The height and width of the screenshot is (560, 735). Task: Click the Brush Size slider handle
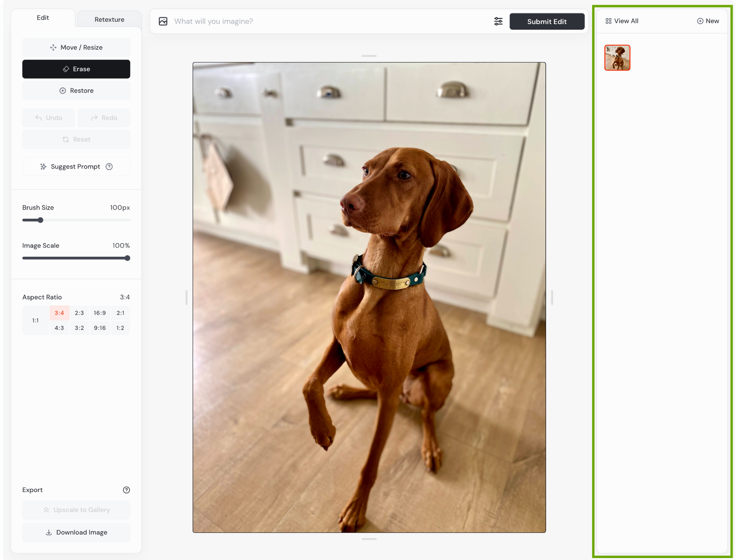pyautogui.click(x=40, y=220)
